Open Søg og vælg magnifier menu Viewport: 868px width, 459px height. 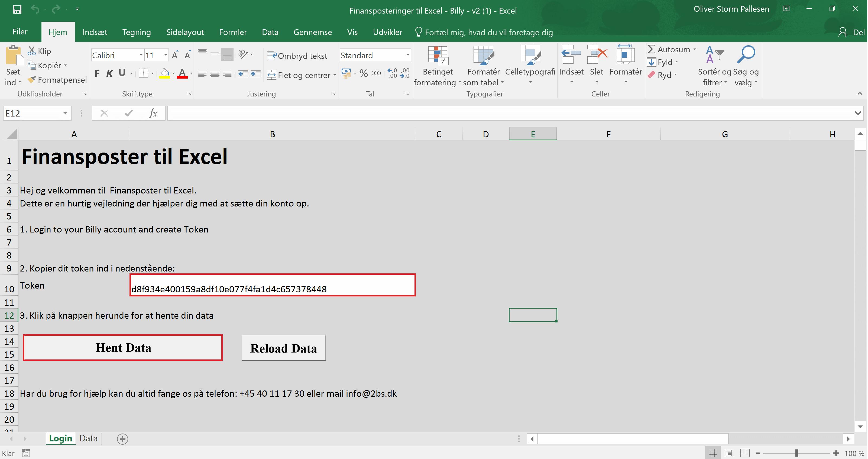coord(746,66)
